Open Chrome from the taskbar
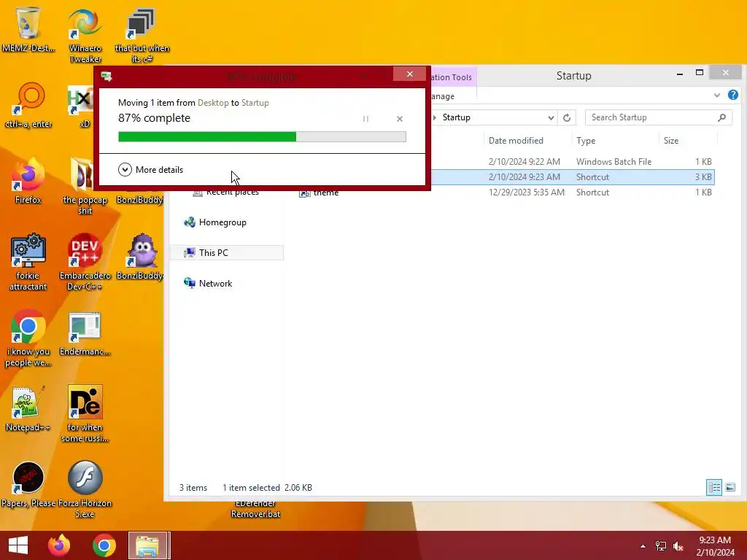This screenshot has width=747, height=560. [x=104, y=545]
